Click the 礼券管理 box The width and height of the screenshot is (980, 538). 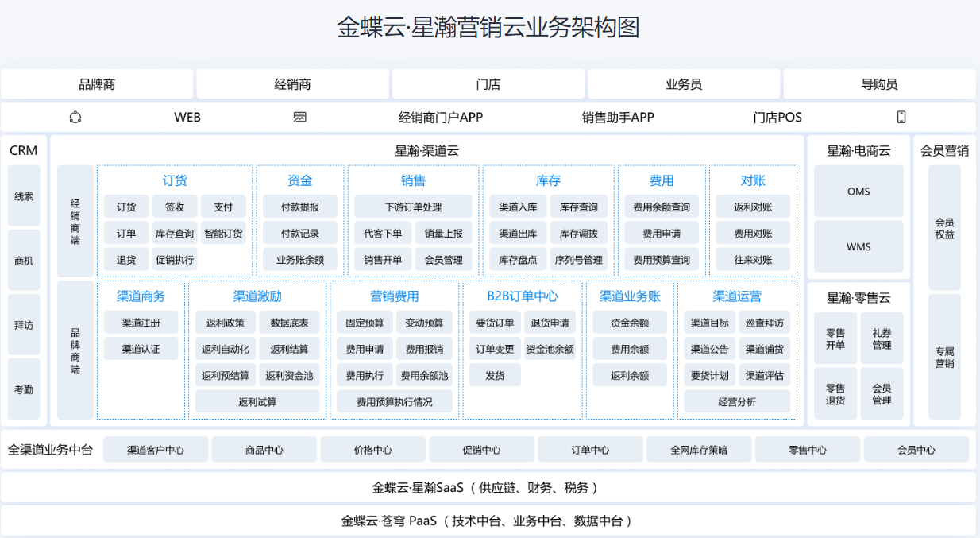point(882,339)
